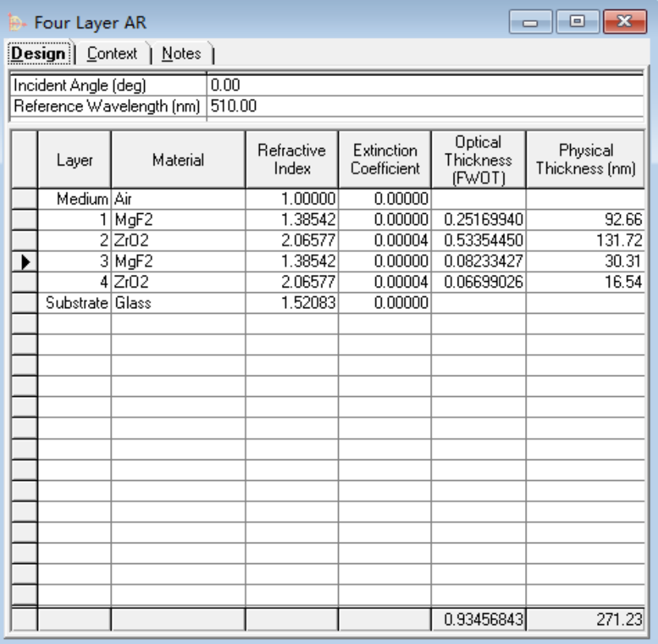The height and width of the screenshot is (644, 658).
Task: Select the Design tab
Action: point(39,53)
